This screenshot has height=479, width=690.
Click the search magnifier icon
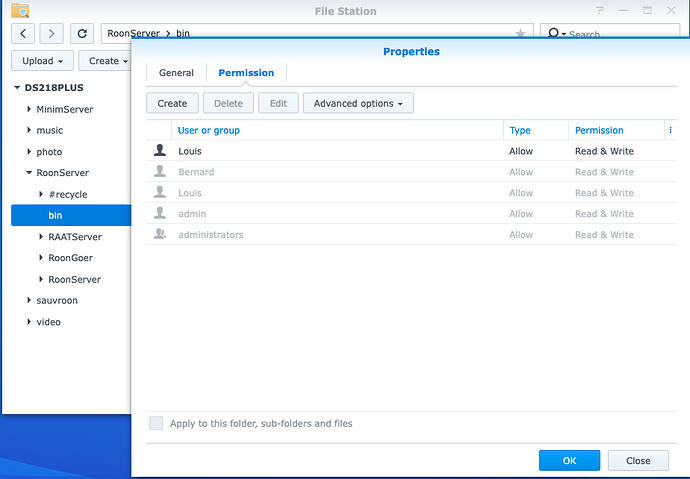click(554, 33)
